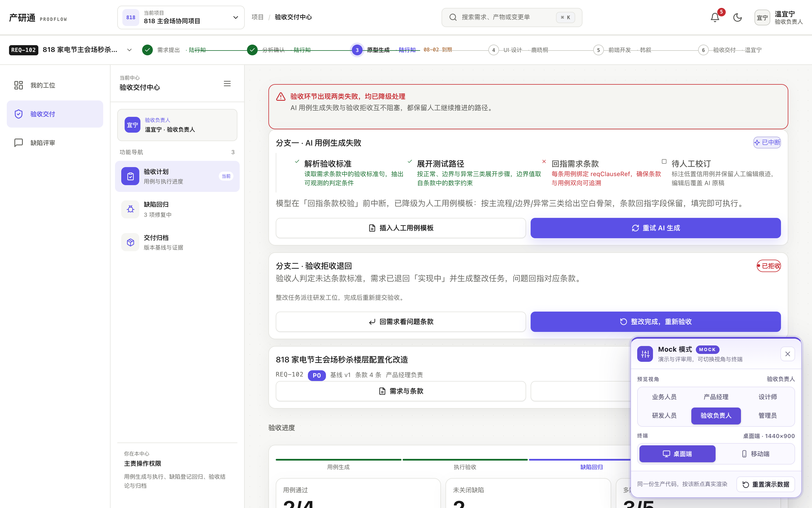Select 验收负责人 preview role
The height and width of the screenshot is (508, 812).
pyautogui.click(x=716, y=416)
